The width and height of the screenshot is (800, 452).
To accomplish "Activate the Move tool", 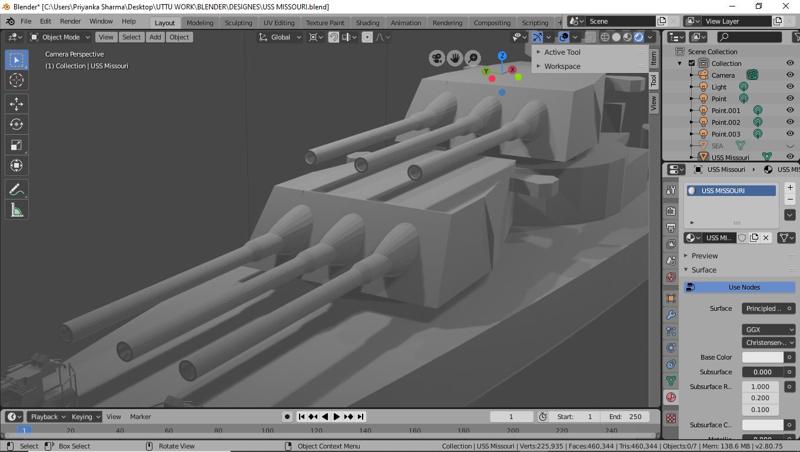I will pos(16,104).
